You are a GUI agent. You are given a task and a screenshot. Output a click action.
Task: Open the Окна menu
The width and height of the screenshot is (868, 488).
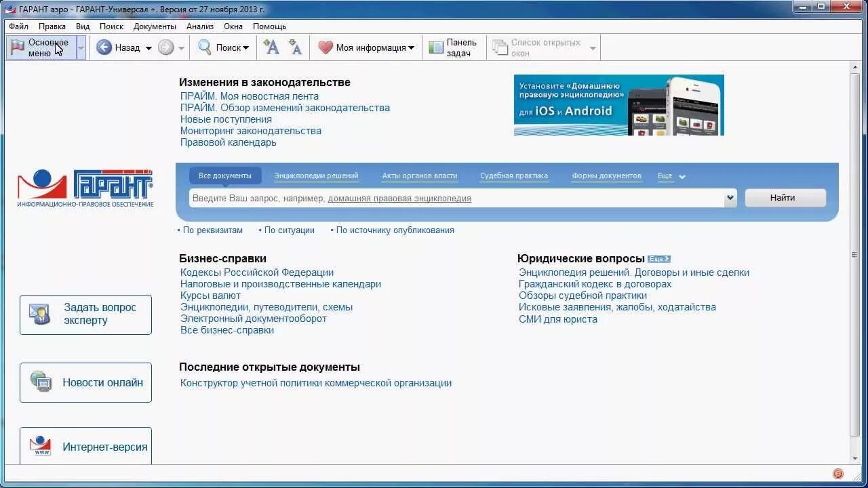click(x=233, y=26)
